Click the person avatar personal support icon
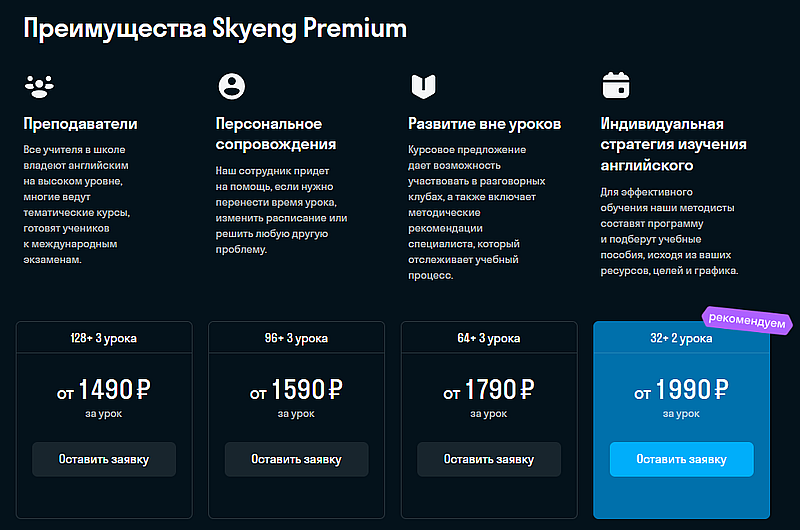Image resolution: width=800 pixels, height=530 pixels. coord(232,86)
